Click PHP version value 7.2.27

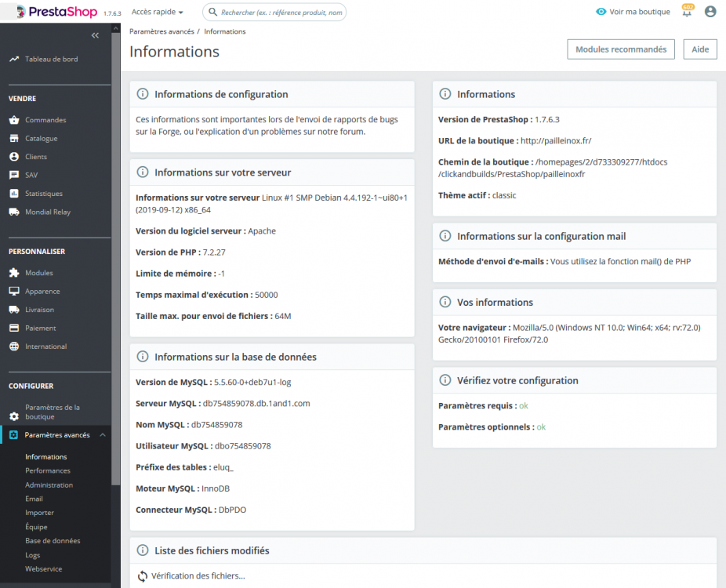click(x=214, y=252)
